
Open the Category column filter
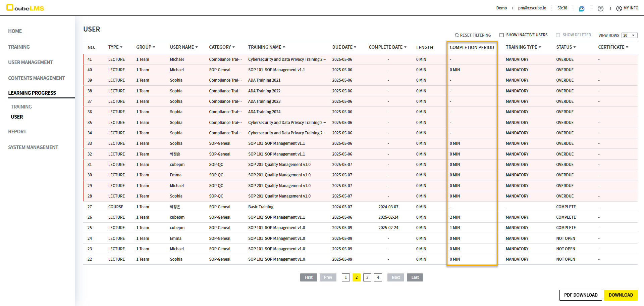[233, 47]
